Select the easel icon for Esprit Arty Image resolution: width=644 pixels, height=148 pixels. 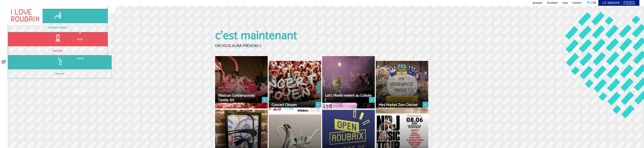click(x=58, y=38)
